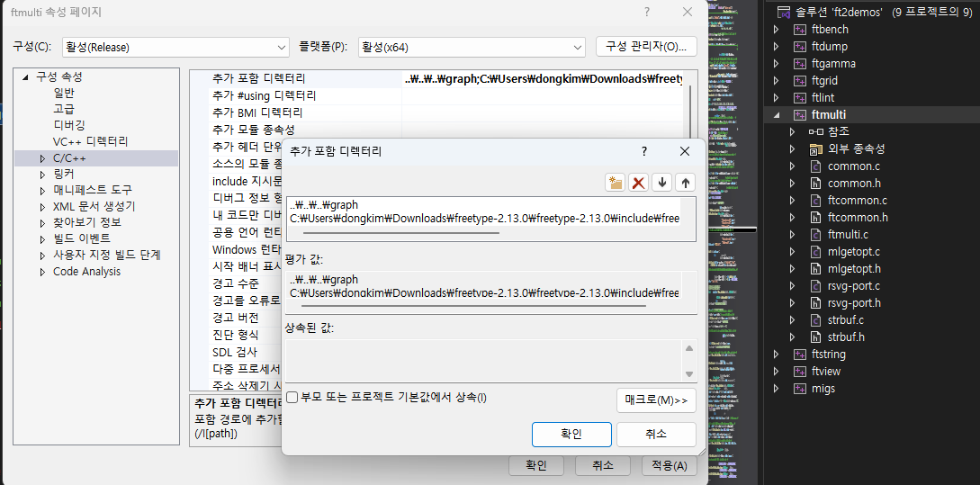Click the 외부 종속성 folder icon
980x485 pixels.
(x=815, y=148)
